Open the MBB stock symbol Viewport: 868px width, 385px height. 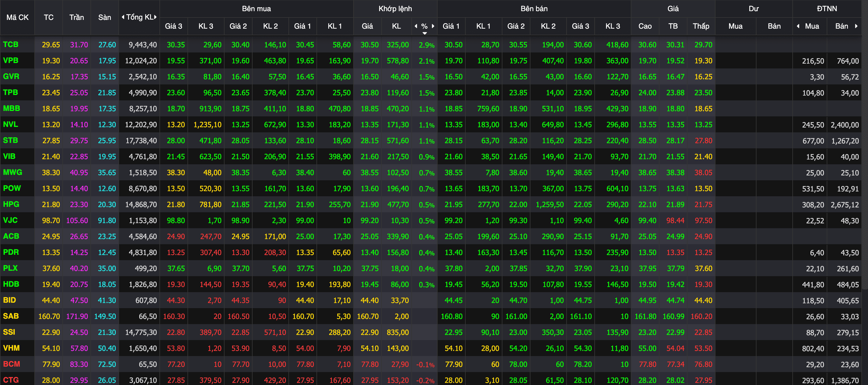pos(11,108)
